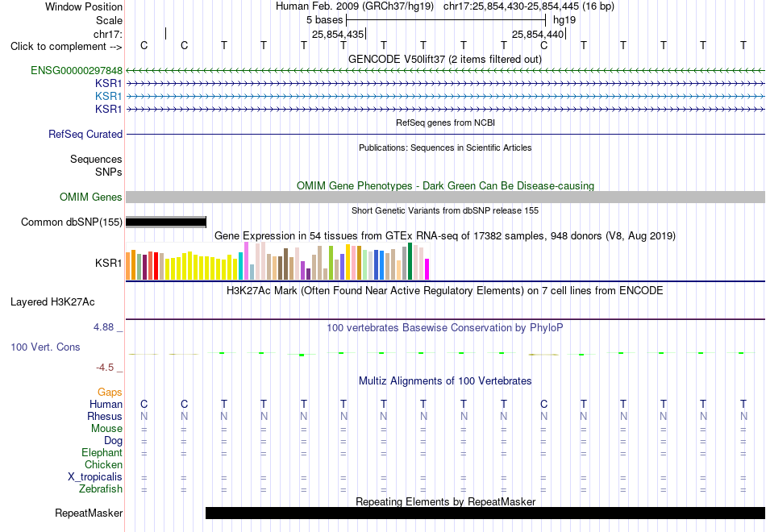This screenshot has width=766, height=532.
Task: Click the Gaps row label
Action: click(x=110, y=393)
